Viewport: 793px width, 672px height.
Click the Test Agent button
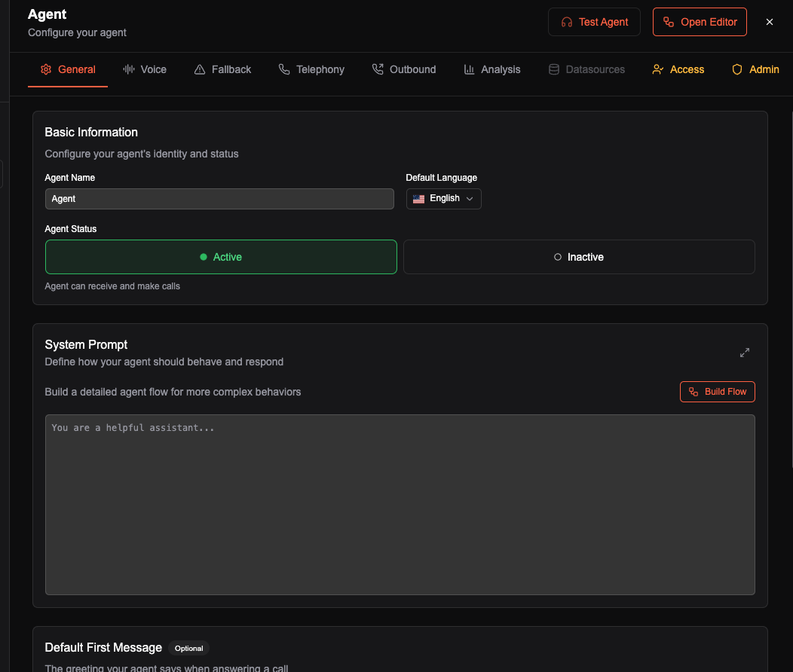pos(594,22)
